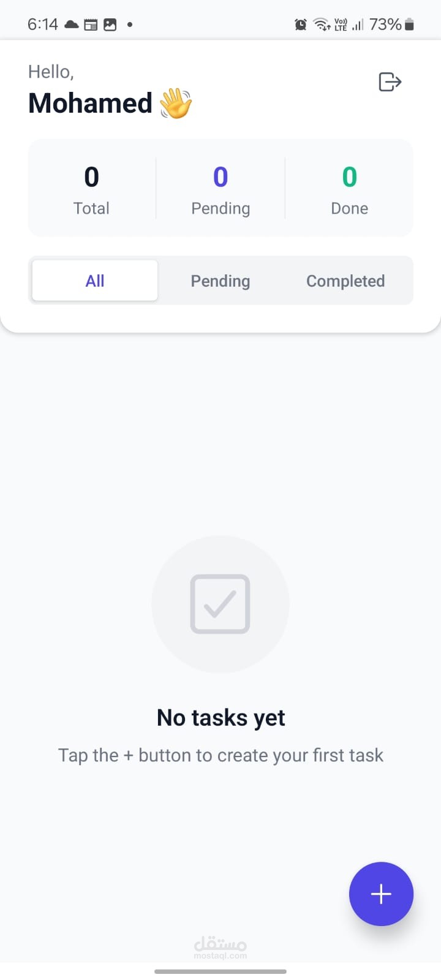Switch to the Pending filter tab
This screenshot has width=441, height=980.
pos(221,281)
